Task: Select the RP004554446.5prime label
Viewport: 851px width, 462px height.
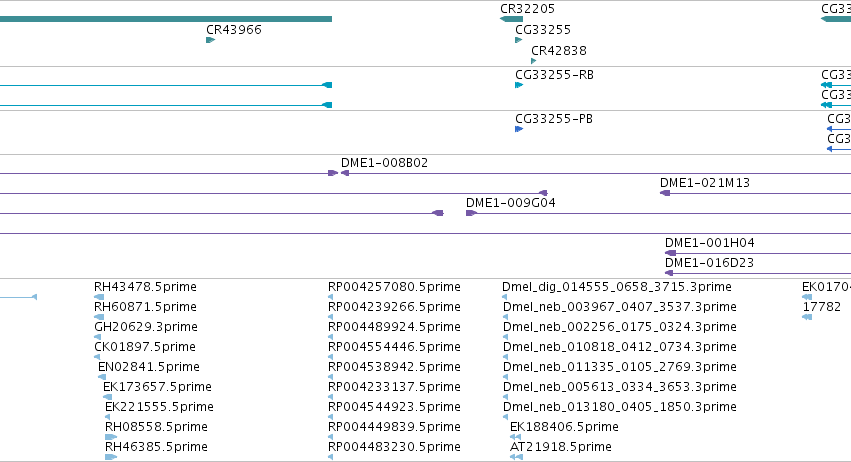Action: (x=395, y=346)
